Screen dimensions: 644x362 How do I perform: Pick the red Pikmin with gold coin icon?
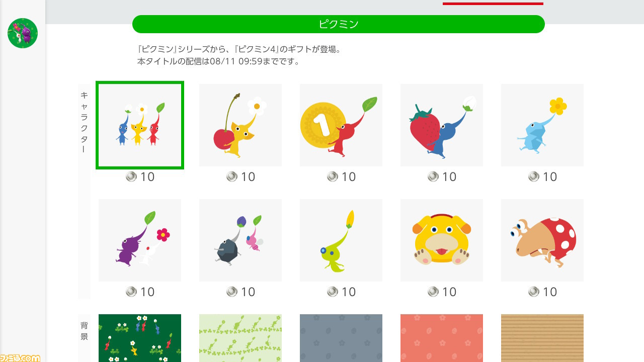(341, 125)
